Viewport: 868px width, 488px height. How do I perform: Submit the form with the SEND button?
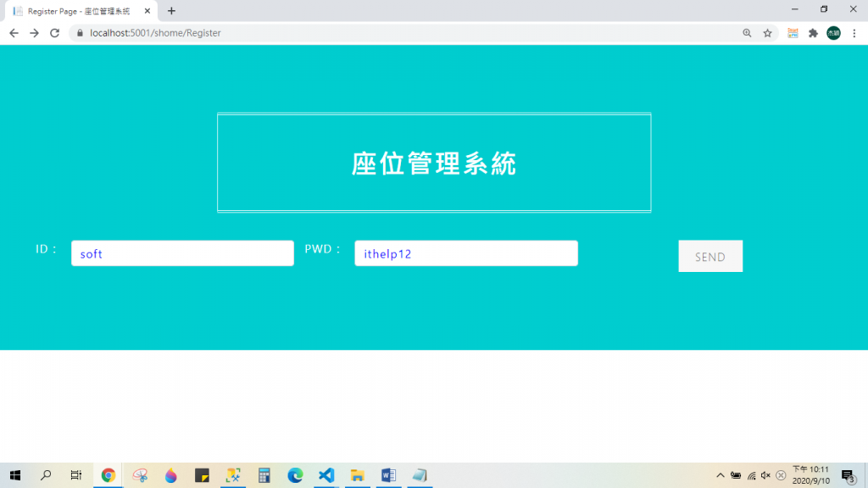pos(710,256)
